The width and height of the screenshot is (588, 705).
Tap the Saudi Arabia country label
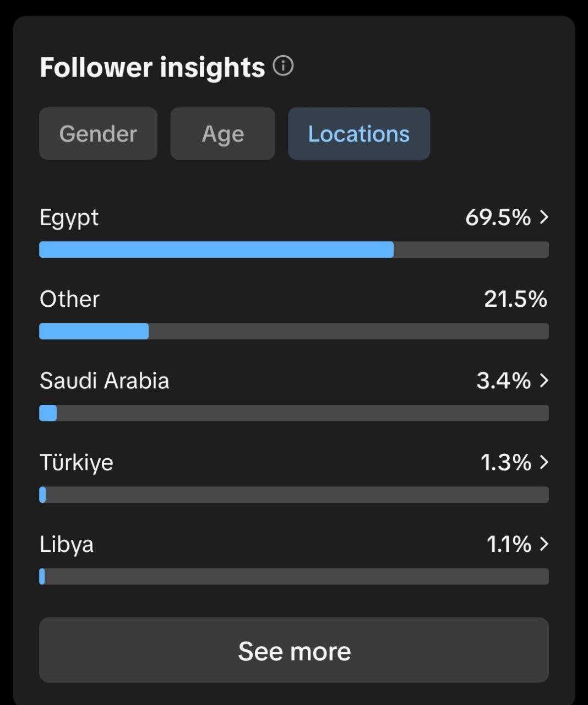coord(104,381)
